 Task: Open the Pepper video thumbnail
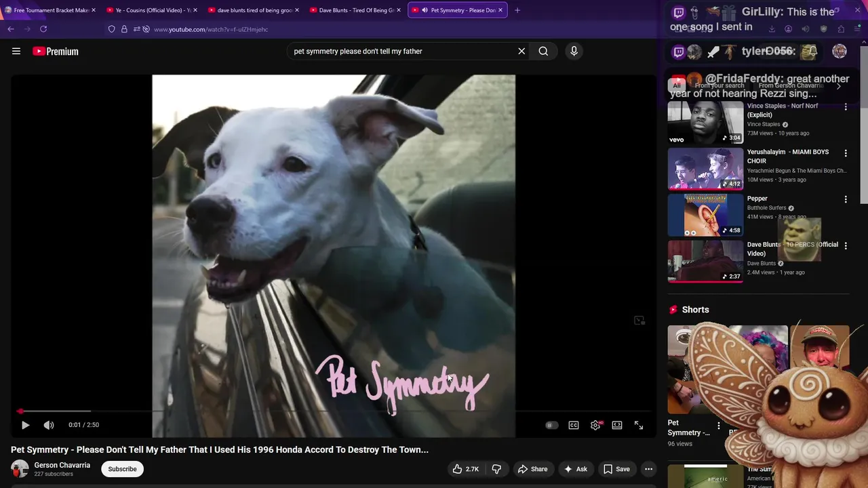click(705, 215)
